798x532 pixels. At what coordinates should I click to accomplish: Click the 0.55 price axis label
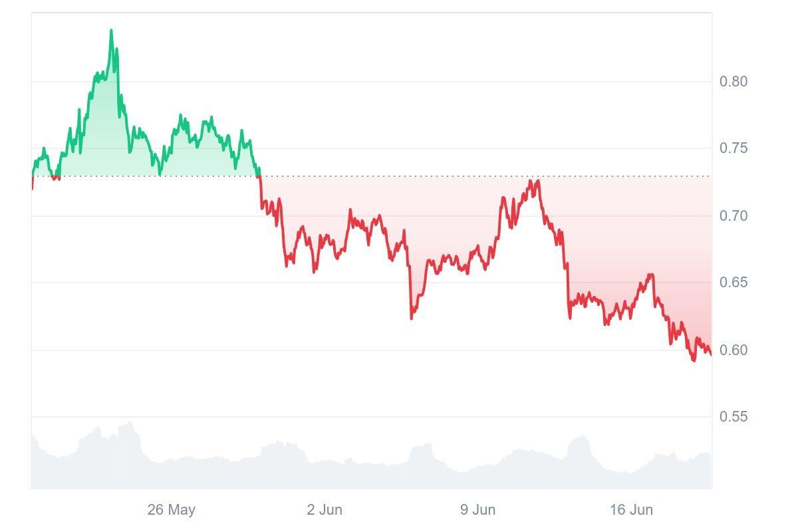pyautogui.click(x=733, y=417)
